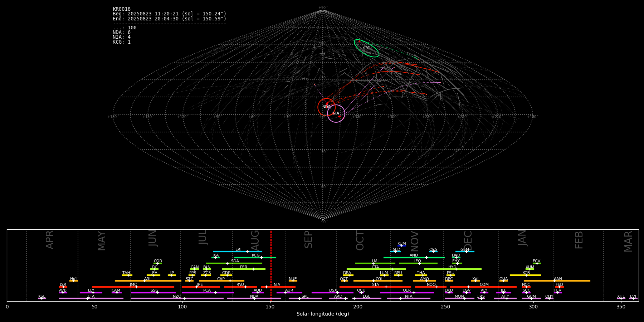Click the AAN shower label in timeline

tap(558, 279)
